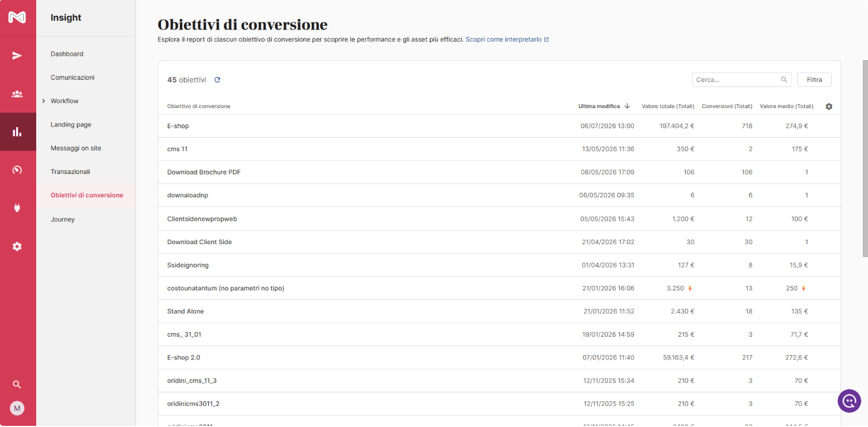Screen dimensions: 868x427
Task: Click the sidebar search magnifier icon
Action: [x=17, y=385]
